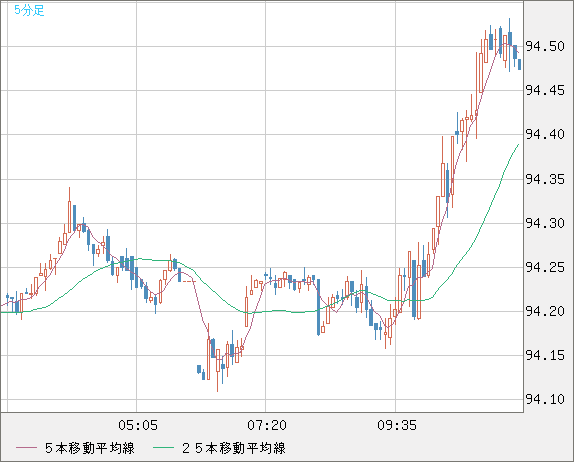Click the 25本移動平均線 legend text
The width and height of the screenshot is (574, 462).
[x=234, y=448]
